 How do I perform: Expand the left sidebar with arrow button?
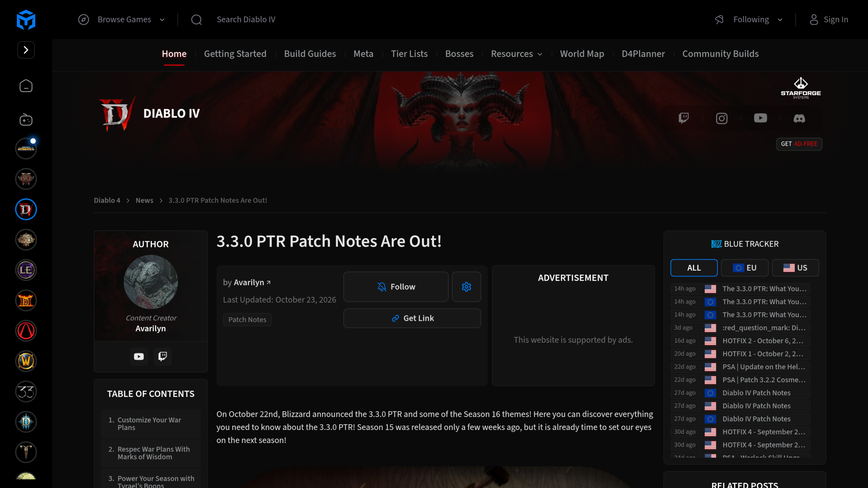26,50
